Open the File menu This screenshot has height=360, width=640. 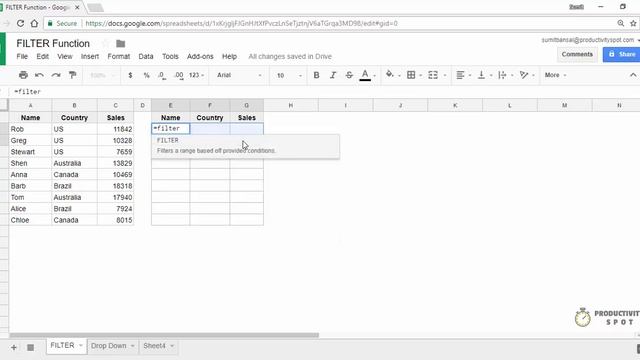coord(22,56)
